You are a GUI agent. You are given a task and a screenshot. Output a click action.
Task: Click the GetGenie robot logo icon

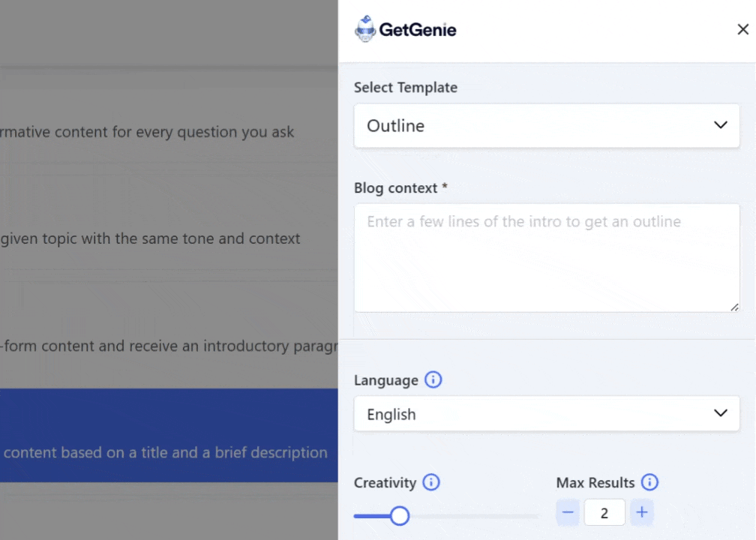tap(365, 29)
